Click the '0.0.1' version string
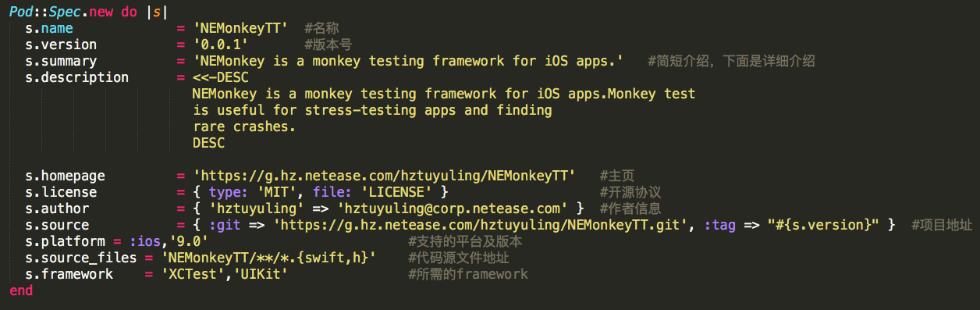The width and height of the screenshot is (980, 310). coord(221,45)
